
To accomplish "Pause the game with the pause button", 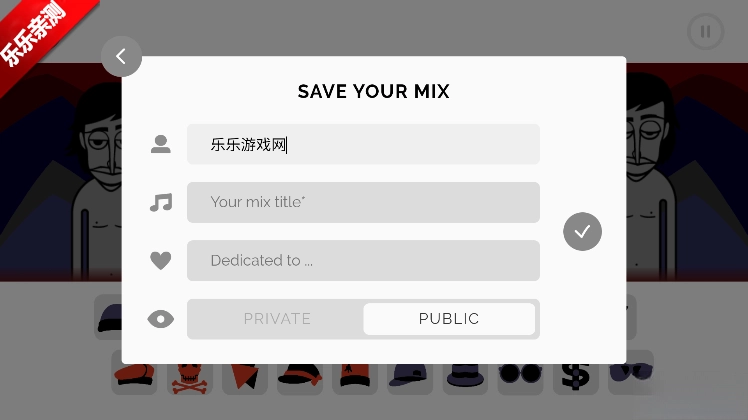I will click(705, 32).
